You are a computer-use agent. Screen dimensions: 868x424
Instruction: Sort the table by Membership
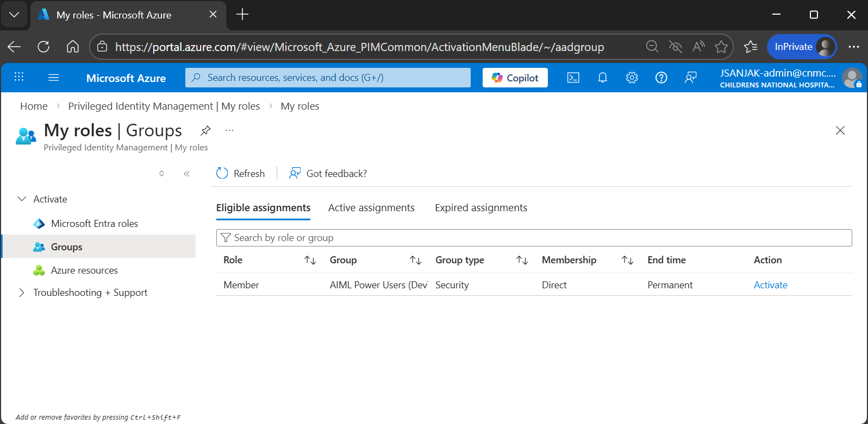click(628, 260)
